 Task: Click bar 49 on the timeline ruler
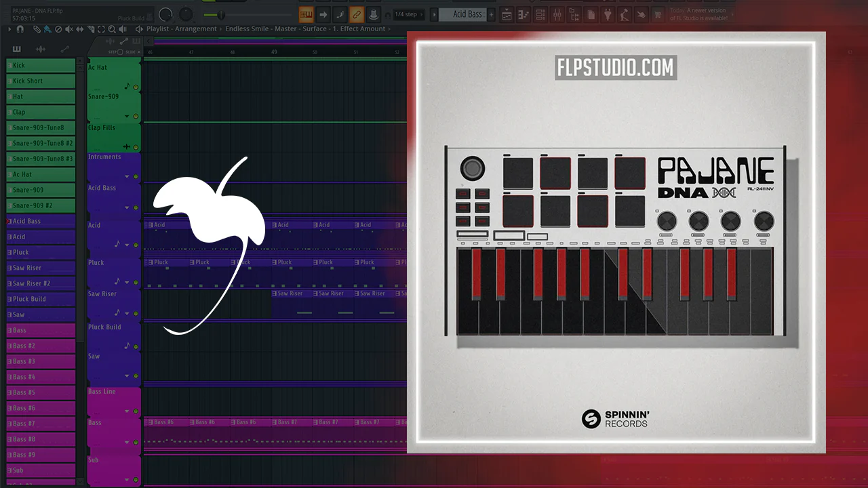(x=274, y=52)
